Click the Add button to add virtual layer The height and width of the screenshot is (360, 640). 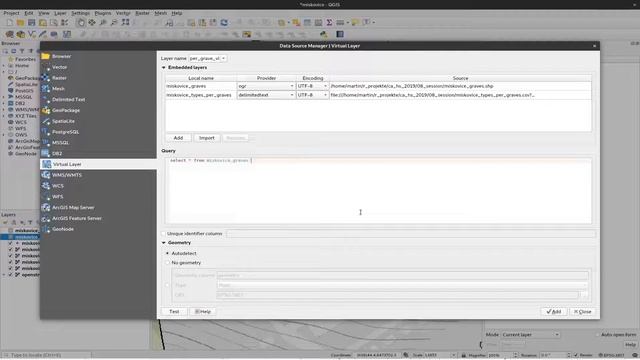(x=554, y=311)
